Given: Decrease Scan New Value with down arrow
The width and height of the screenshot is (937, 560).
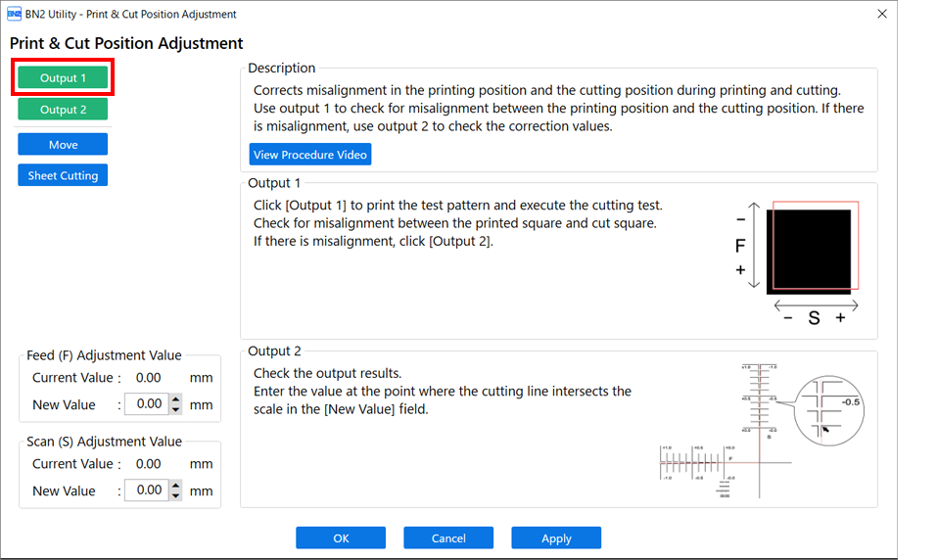Looking at the screenshot, I should tap(175, 496).
